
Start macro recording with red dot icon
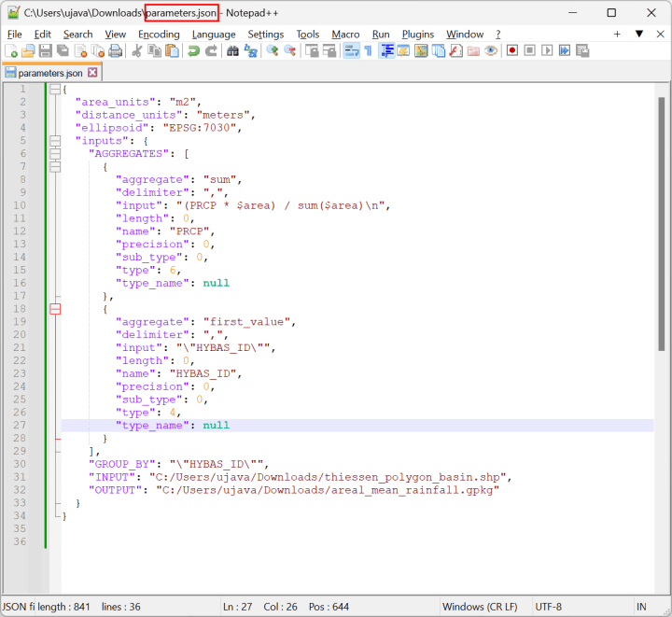[512, 50]
